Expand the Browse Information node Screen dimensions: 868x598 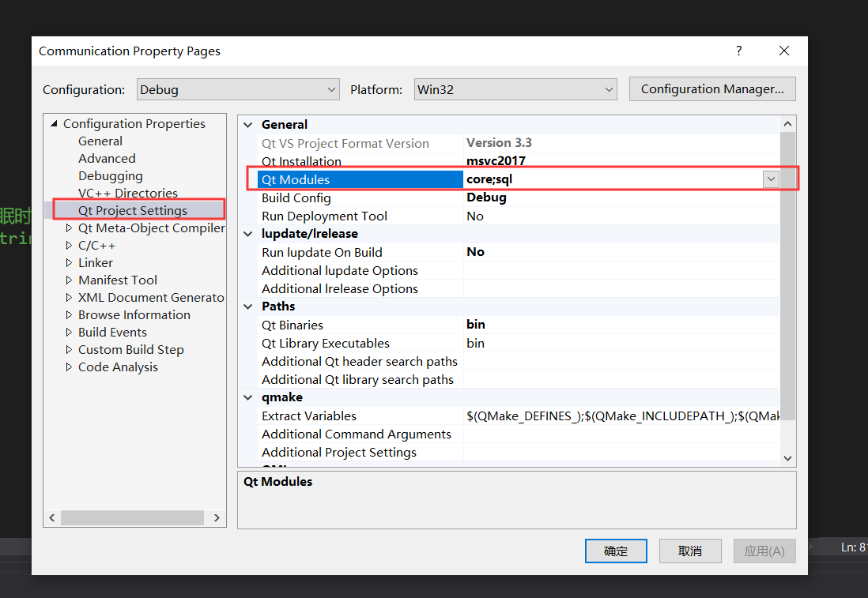[69, 314]
